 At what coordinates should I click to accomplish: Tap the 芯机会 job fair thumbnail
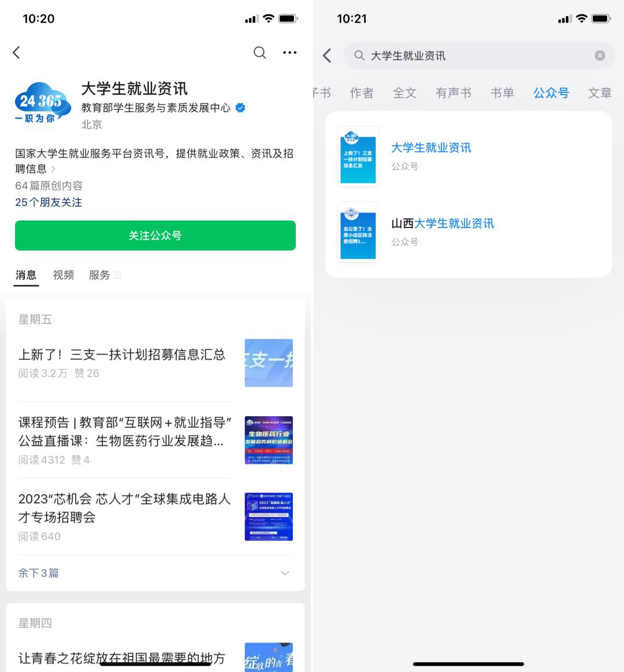point(269,517)
